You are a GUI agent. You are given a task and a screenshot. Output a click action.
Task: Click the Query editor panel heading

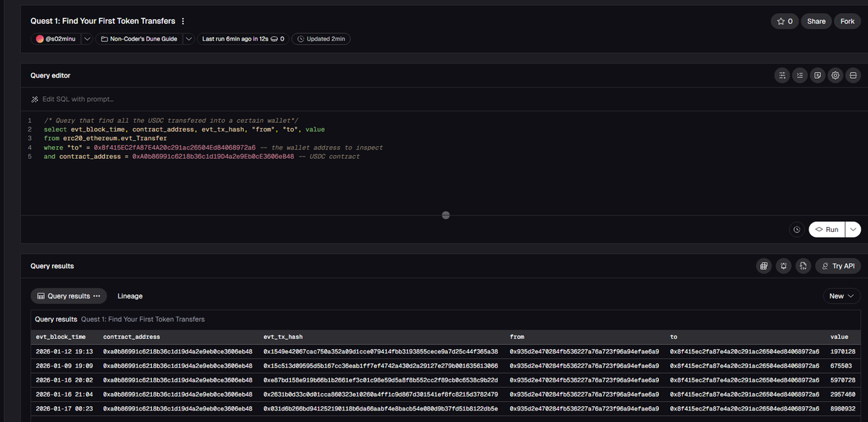[x=50, y=75]
